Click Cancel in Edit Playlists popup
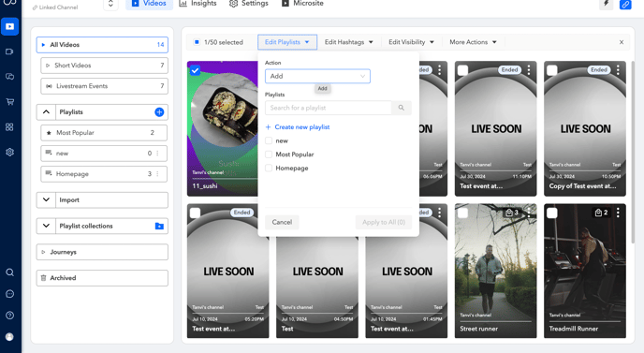Viewport: 644px width, 353px height. (282, 222)
